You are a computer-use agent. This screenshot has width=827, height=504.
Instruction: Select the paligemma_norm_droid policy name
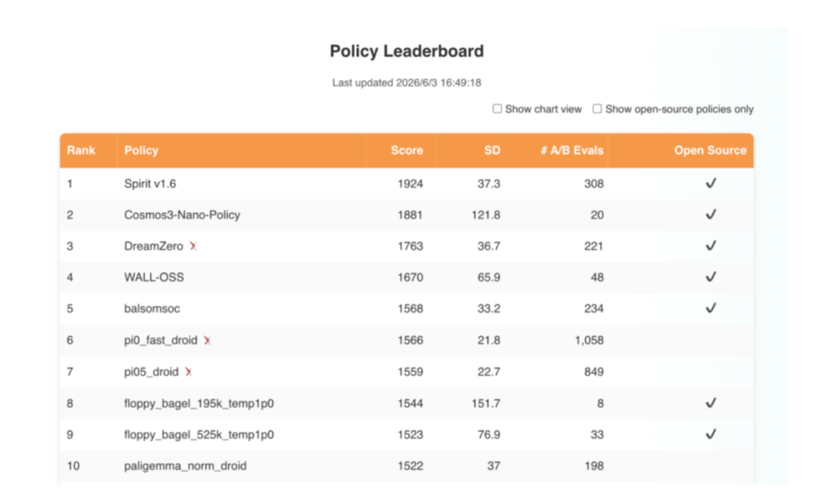(185, 466)
